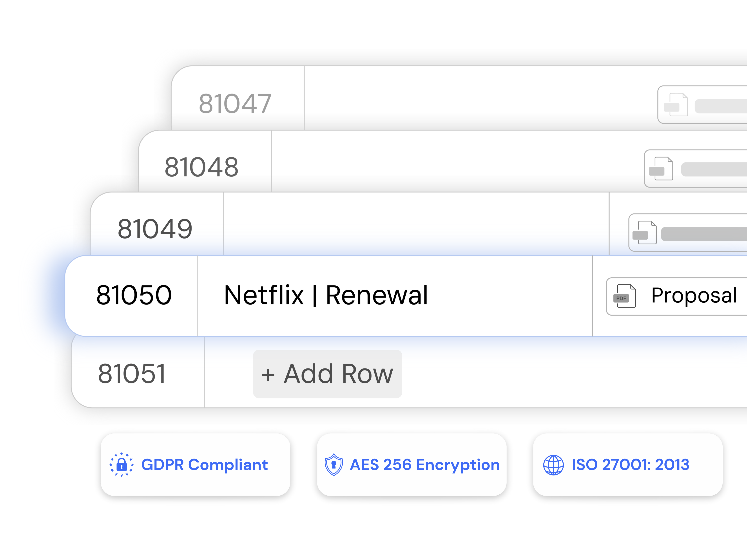Screen dimensions: 747x560
Task: Click the GDPR padlock with stars icon
Action: pos(121,465)
